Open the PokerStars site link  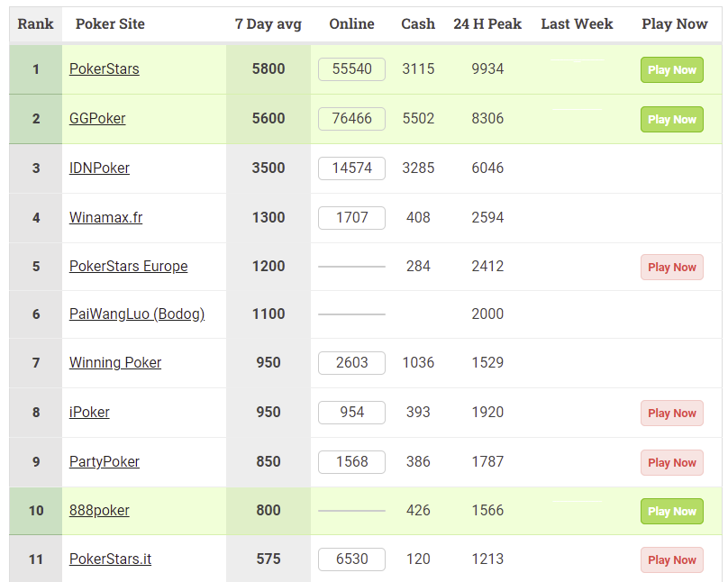coord(104,69)
